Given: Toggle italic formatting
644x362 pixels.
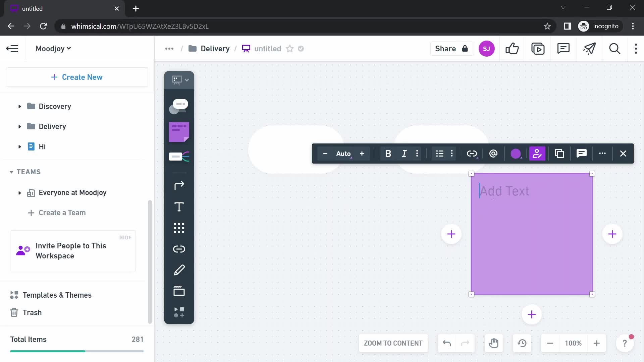Looking at the screenshot, I should pyautogui.click(x=404, y=154).
